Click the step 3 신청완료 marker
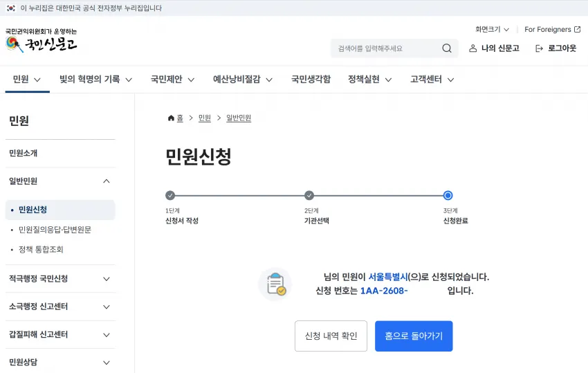588x373 pixels. point(448,195)
